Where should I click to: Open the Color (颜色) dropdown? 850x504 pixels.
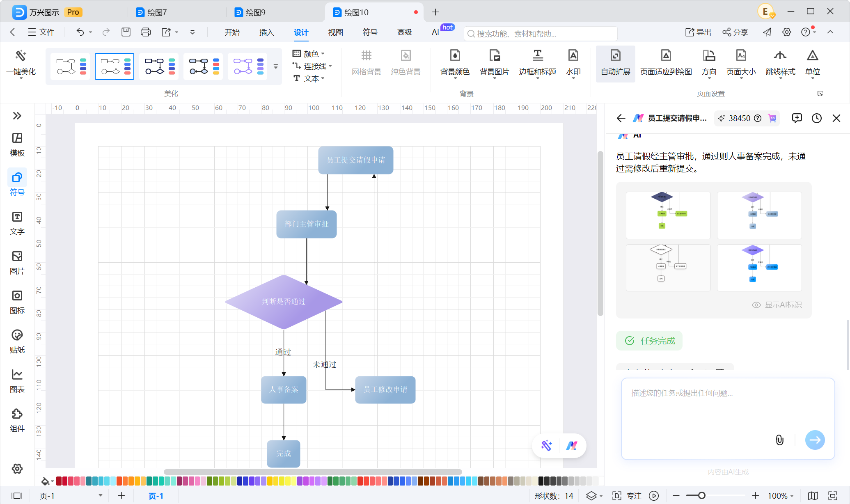click(x=309, y=54)
